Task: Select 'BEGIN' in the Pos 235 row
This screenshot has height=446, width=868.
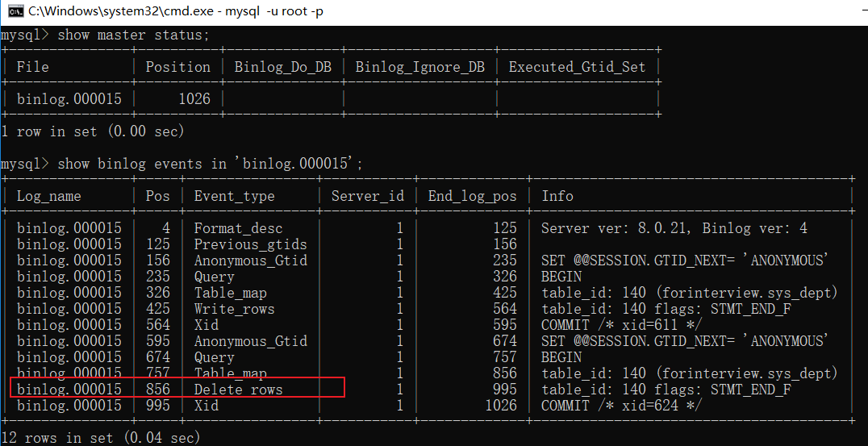Action: 561,277
